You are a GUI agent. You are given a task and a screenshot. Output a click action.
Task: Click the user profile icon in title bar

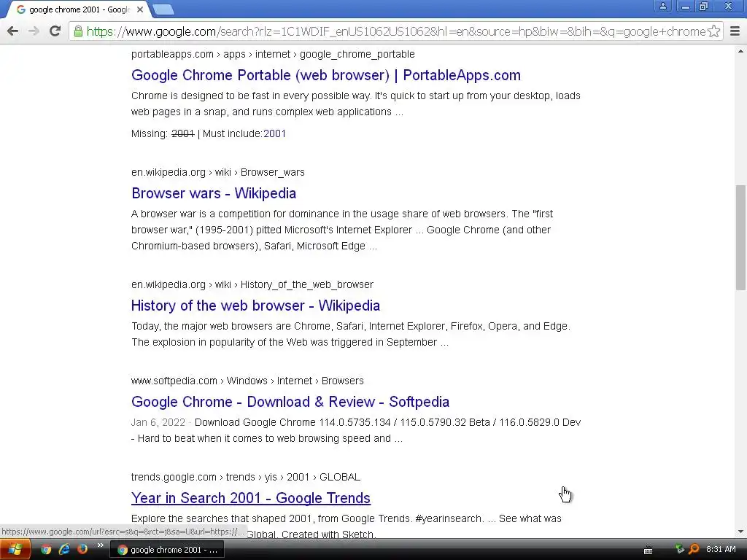(x=662, y=7)
